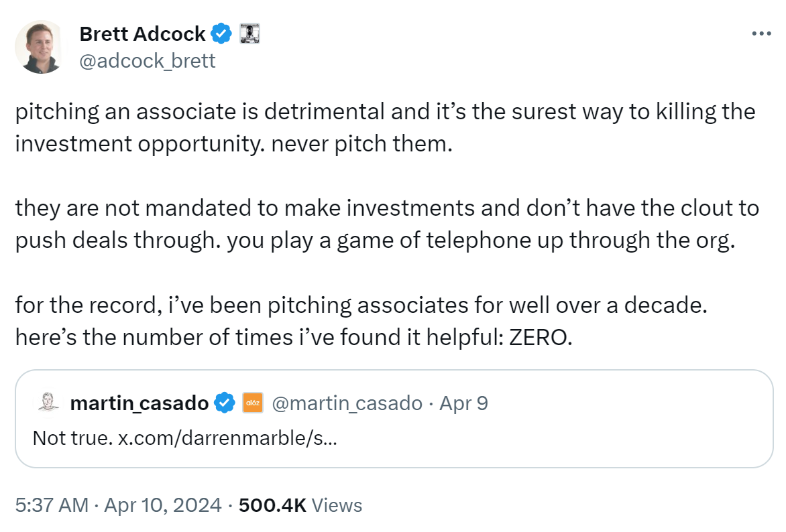The image size is (786, 532).
Task: Click the affiliate badge next to Brett Adcock
Action: [x=249, y=34]
